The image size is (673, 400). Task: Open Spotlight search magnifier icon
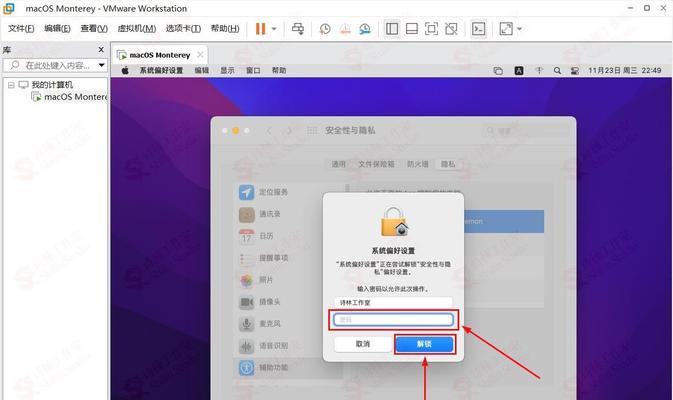tap(557, 70)
